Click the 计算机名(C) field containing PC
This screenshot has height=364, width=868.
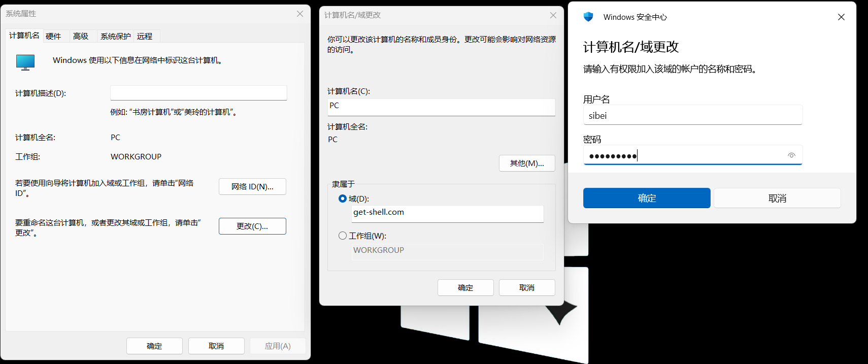point(441,107)
